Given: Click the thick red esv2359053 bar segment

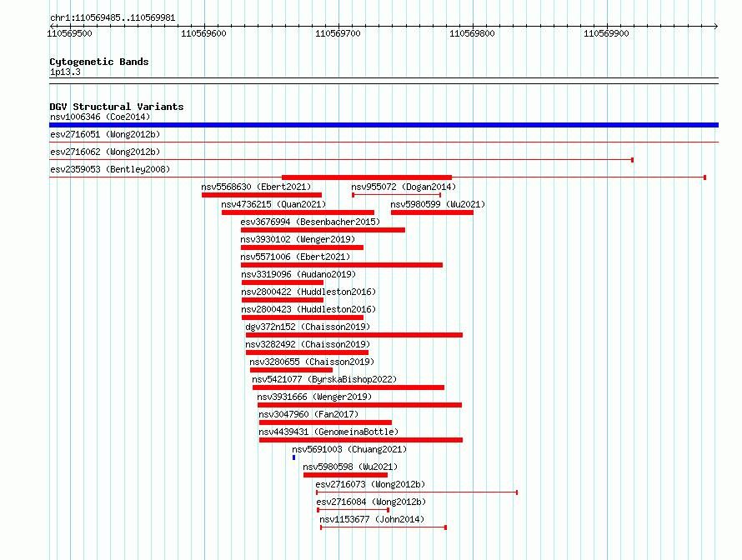Looking at the screenshot, I should [367, 177].
